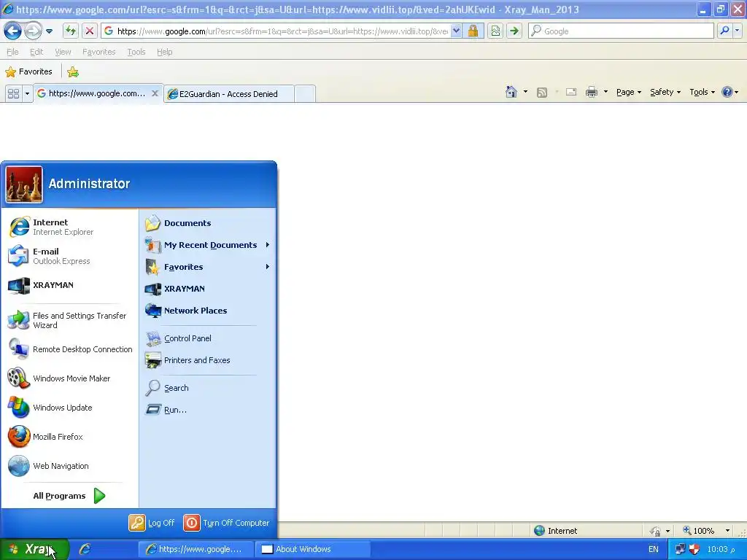Click the browser Back arrow button

tap(12, 31)
